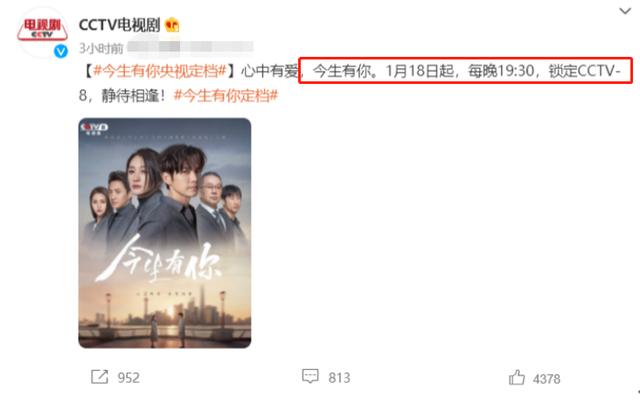Click the repost share arrow icon

(x=100, y=377)
